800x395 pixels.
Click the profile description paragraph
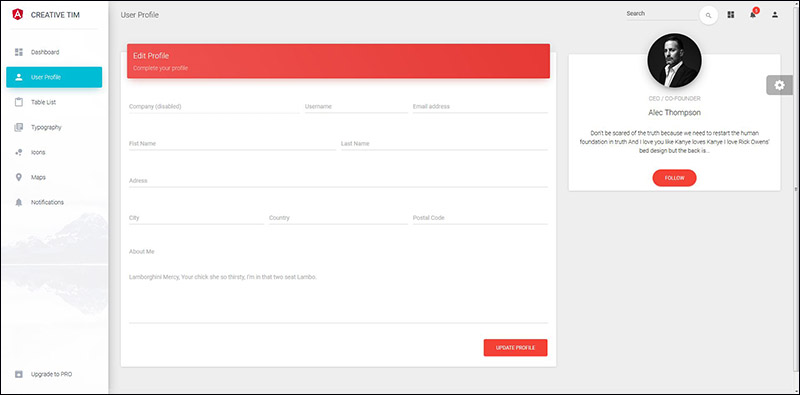[x=674, y=142]
